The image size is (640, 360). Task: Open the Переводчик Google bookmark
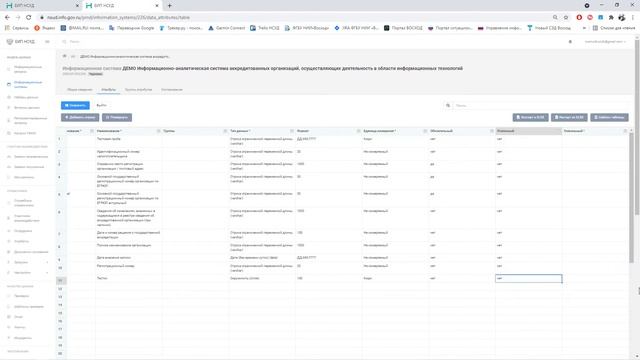pos(131,28)
